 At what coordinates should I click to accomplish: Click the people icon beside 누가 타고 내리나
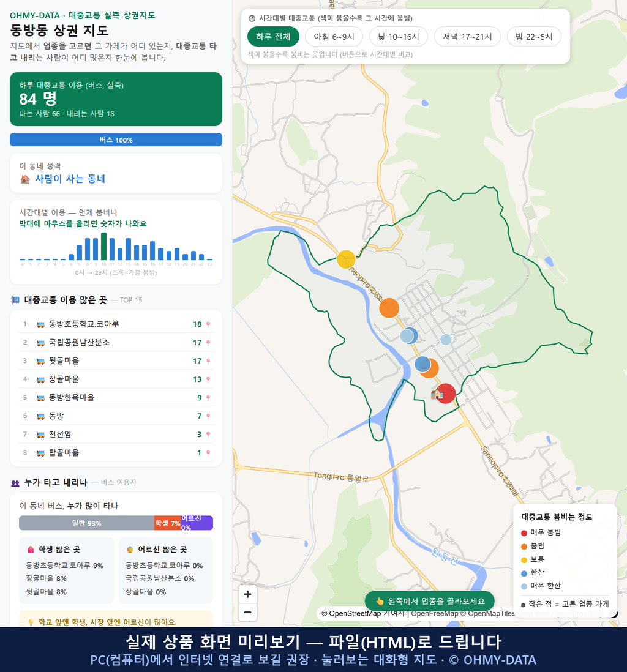click(15, 483)
